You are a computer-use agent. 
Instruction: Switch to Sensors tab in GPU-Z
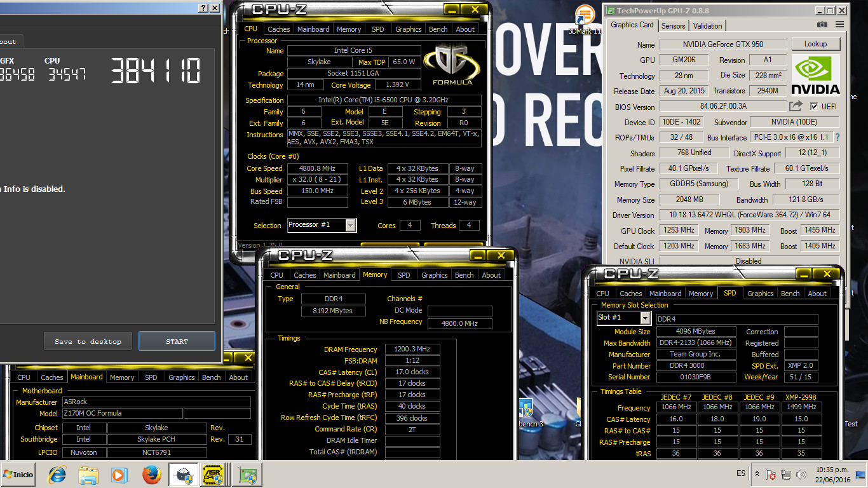click(x=673, y=26)
